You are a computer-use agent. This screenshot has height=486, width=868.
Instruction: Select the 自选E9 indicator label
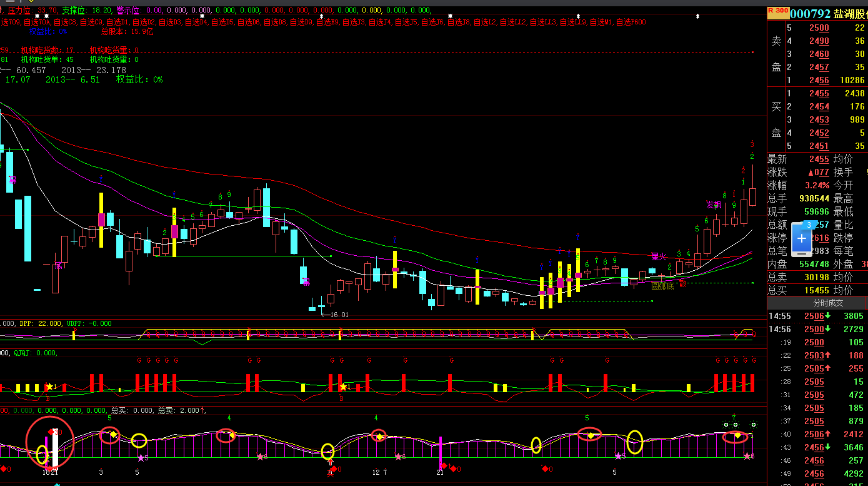click(327, 22)
